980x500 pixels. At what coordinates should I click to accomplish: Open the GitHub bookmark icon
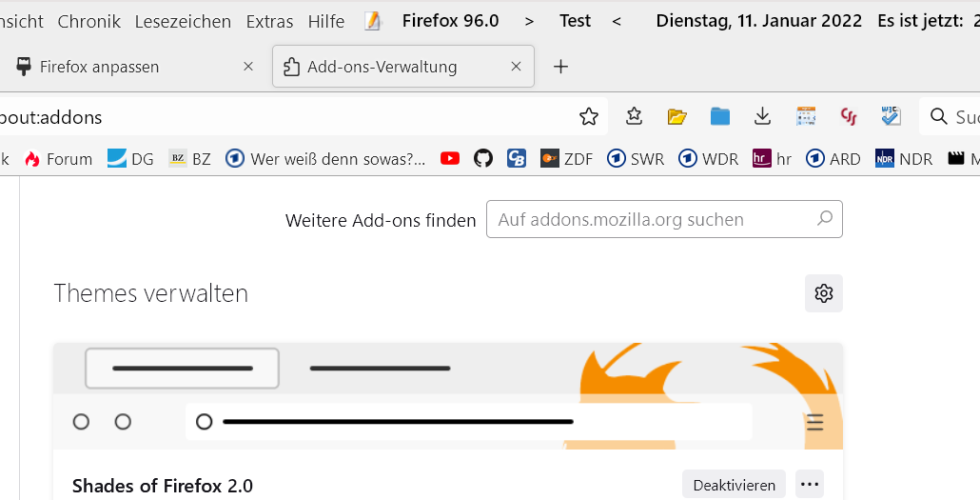(483, 159)
